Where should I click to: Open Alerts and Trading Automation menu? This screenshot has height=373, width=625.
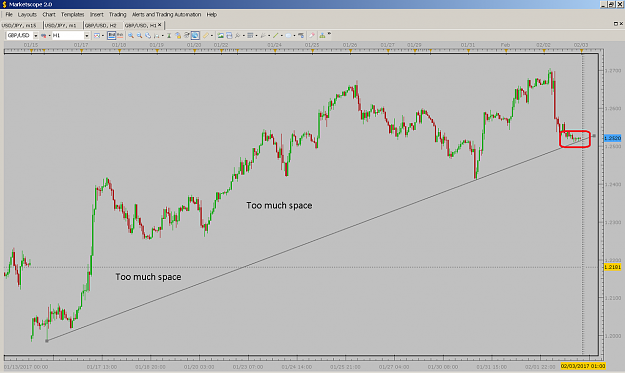click(x=166, y=14)
